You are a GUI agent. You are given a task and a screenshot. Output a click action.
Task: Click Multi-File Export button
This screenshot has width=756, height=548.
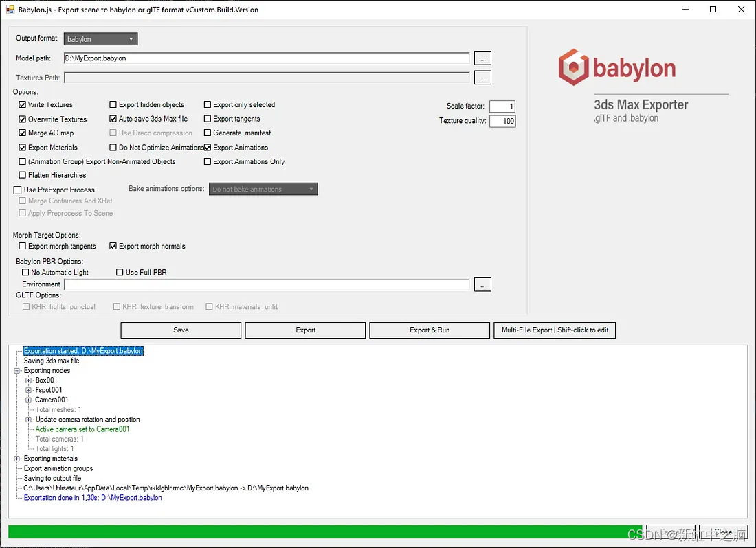[x=555, y=330]
